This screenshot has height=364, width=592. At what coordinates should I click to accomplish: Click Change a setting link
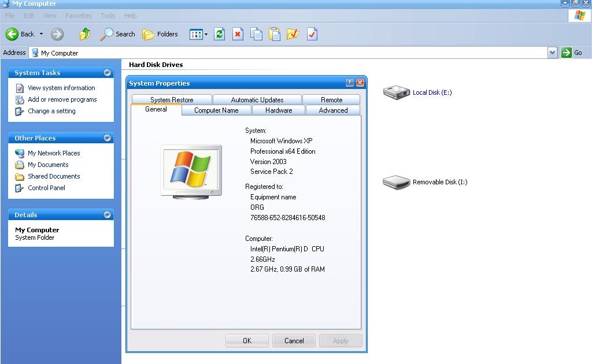(x=51, y=111)
